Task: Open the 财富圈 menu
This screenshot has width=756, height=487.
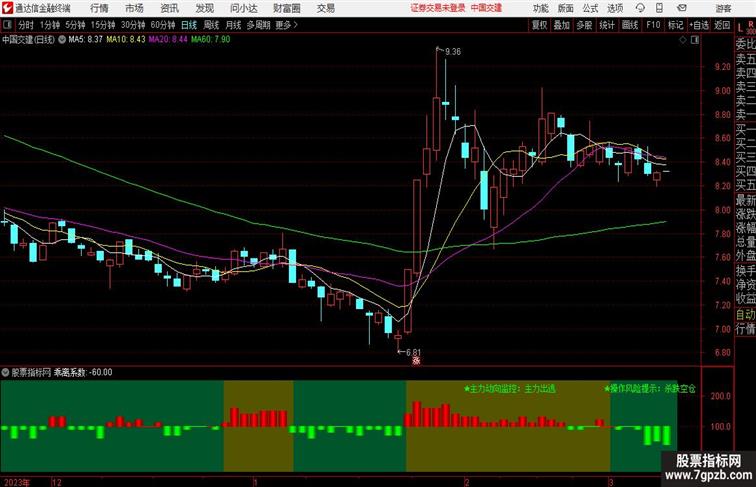Action: [286, 8]
